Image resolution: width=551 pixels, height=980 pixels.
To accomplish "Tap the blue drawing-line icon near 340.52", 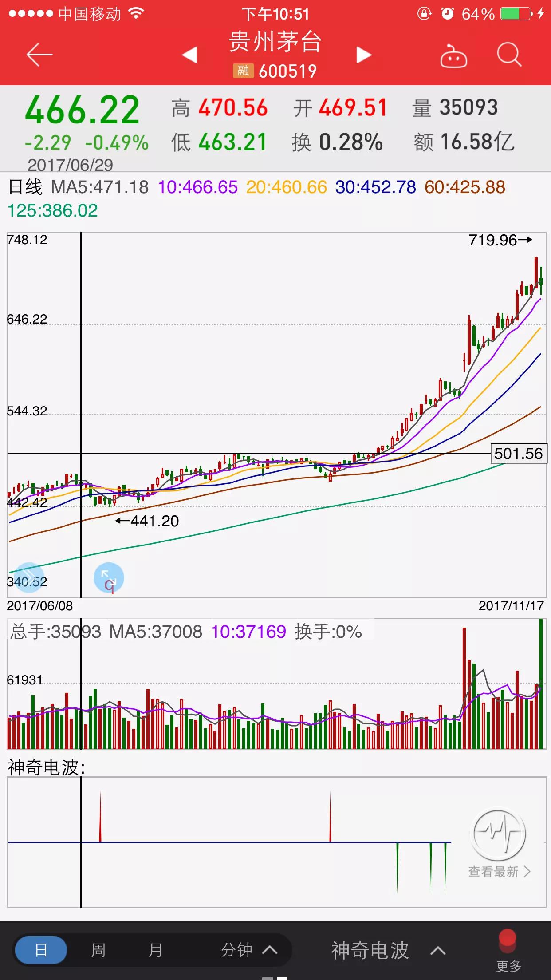I will tap(29, 577).
